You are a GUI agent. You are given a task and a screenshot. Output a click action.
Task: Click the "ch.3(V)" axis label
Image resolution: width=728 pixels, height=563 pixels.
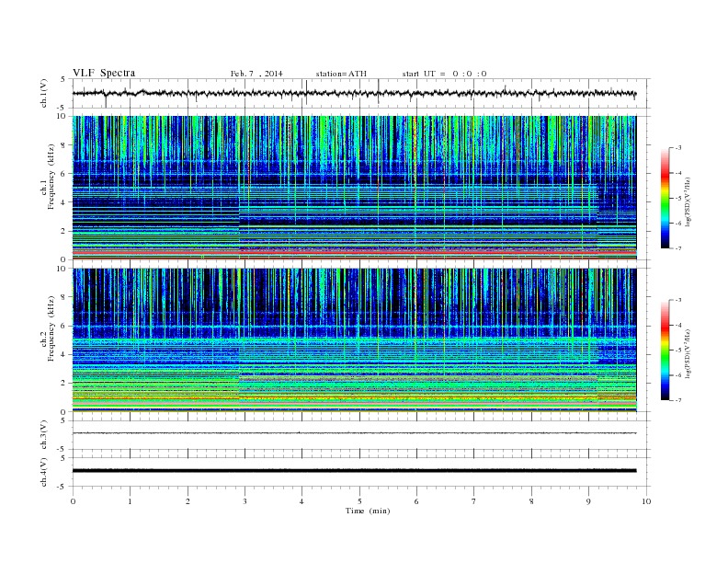point(44,435)
